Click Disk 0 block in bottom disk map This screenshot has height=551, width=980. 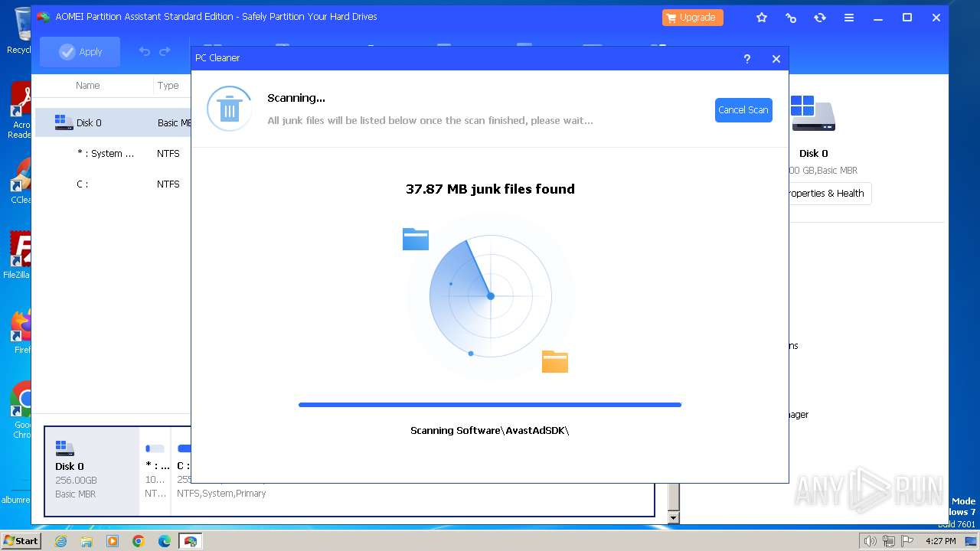pyautogui.click(x=93, y=471)
